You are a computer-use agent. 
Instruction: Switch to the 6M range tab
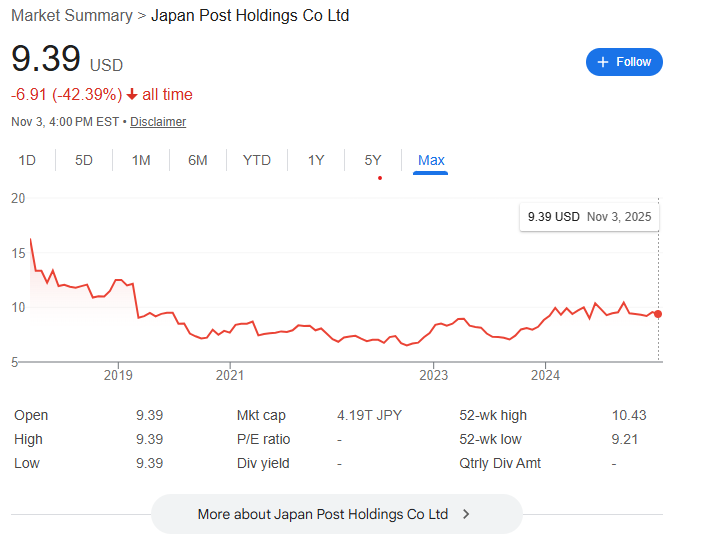point(198,160)
